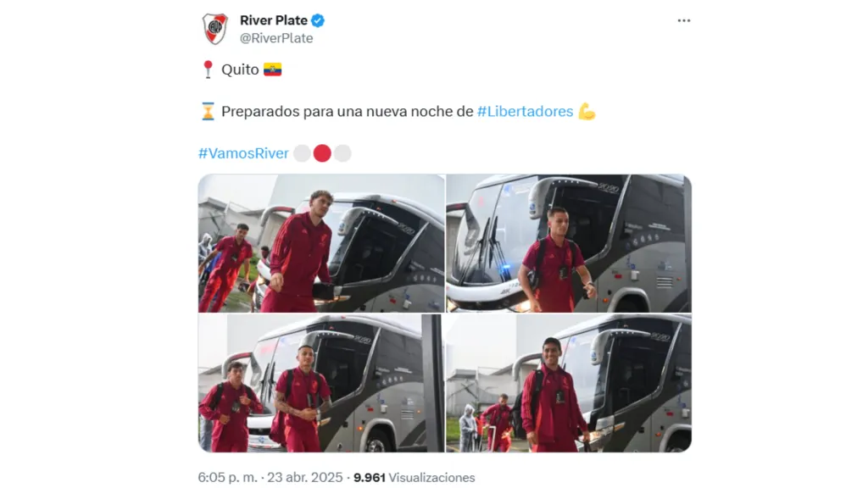Click the 9.961 Visualizaciones count
This screenshot has height=488, width=868.
(x=414, y=478)
